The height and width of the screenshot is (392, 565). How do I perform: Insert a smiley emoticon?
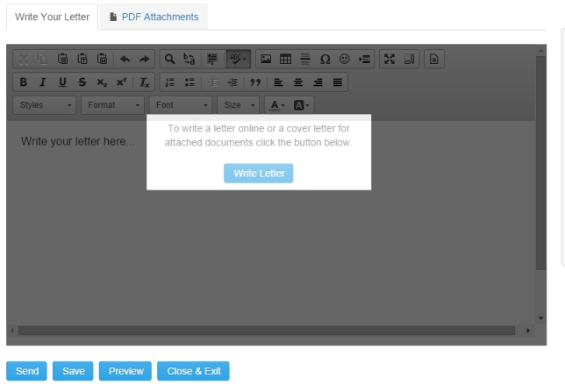click(x=345, y=59)
